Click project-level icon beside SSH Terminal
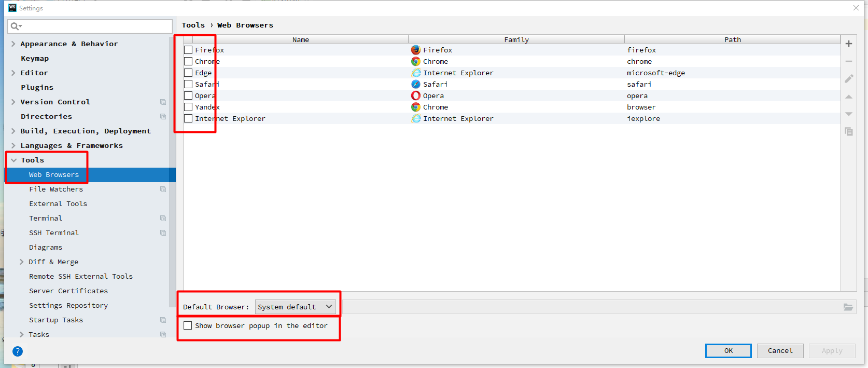This screenshot has height=368, width=868. pos(163,233)
